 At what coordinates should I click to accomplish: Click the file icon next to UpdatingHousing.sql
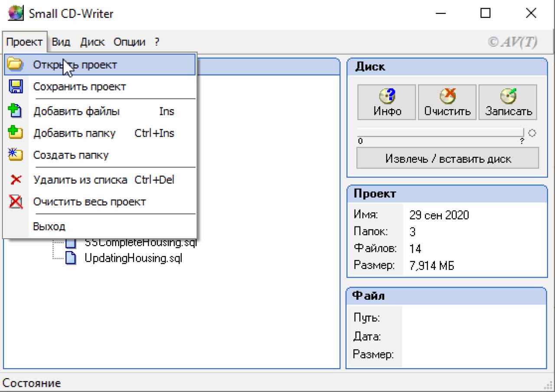pos(70,259)
